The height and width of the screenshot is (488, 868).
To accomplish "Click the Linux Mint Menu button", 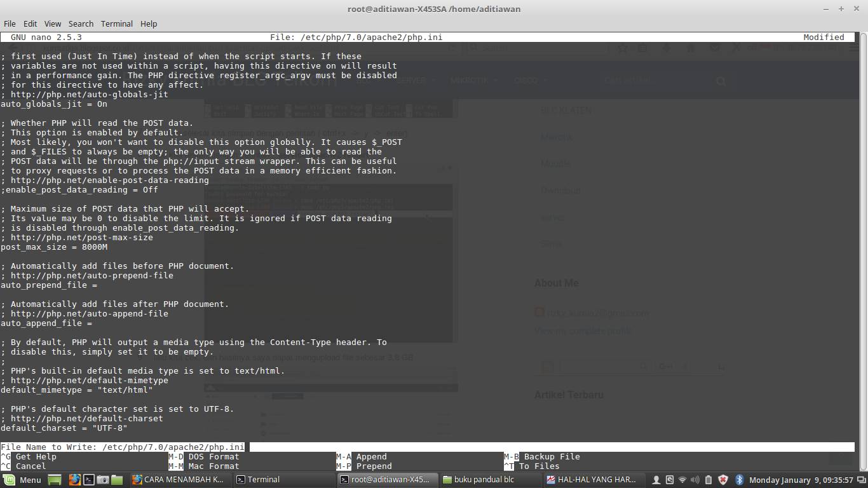I will pos(22,480).
